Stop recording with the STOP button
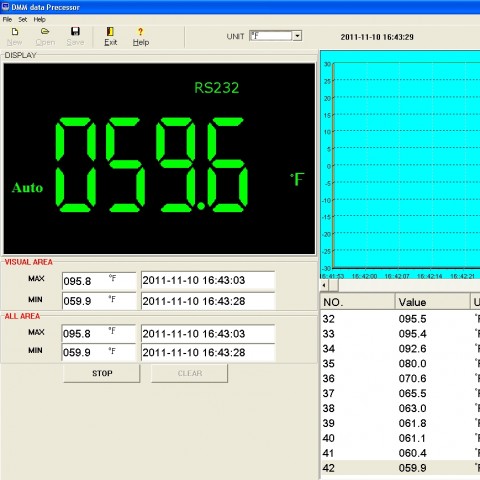Image resolution: width=480 pixels, height=480 pixels. (x=102, y=373)
